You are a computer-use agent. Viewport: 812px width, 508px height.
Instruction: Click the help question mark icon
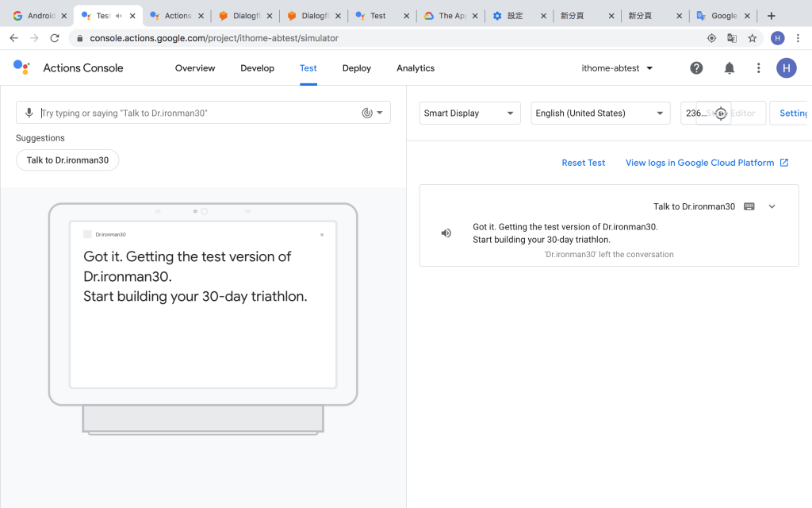696,68
